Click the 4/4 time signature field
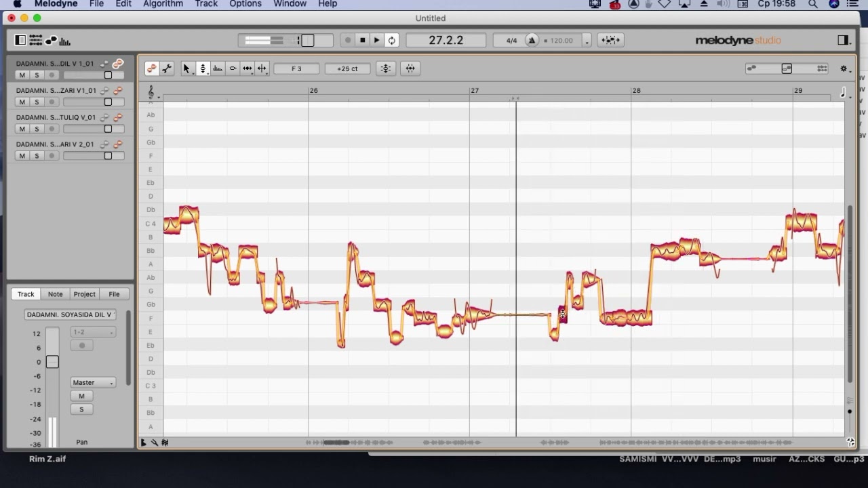Screen dimensions: 868x488 (511, 41)
